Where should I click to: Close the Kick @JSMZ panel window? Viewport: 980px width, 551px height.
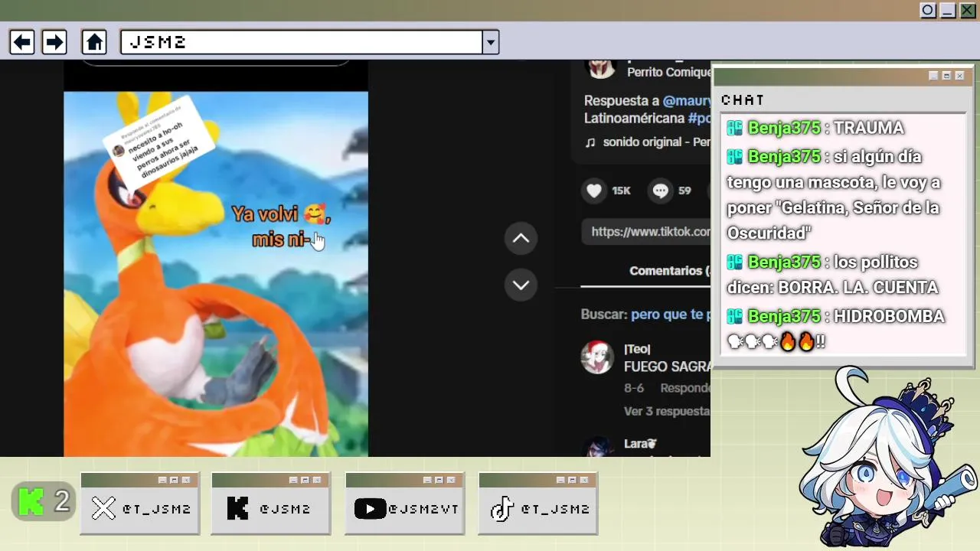(x=317, y=480)
